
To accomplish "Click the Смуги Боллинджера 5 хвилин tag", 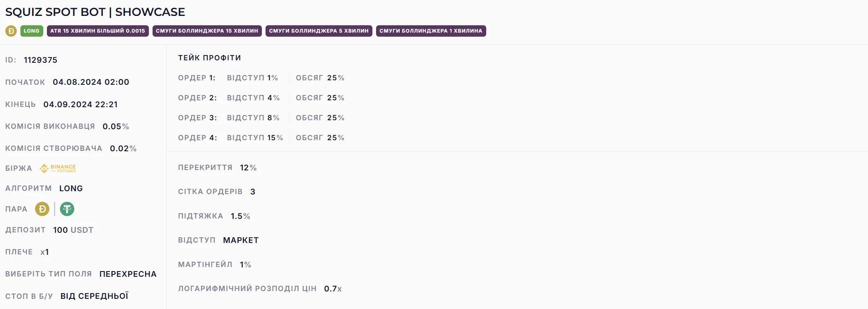I will coord(319,31).
